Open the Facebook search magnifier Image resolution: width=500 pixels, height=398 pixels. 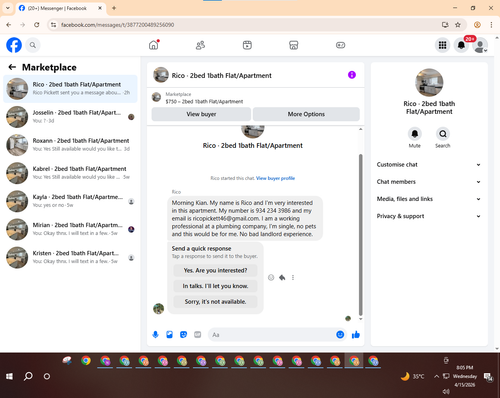[x=33, y=45]
